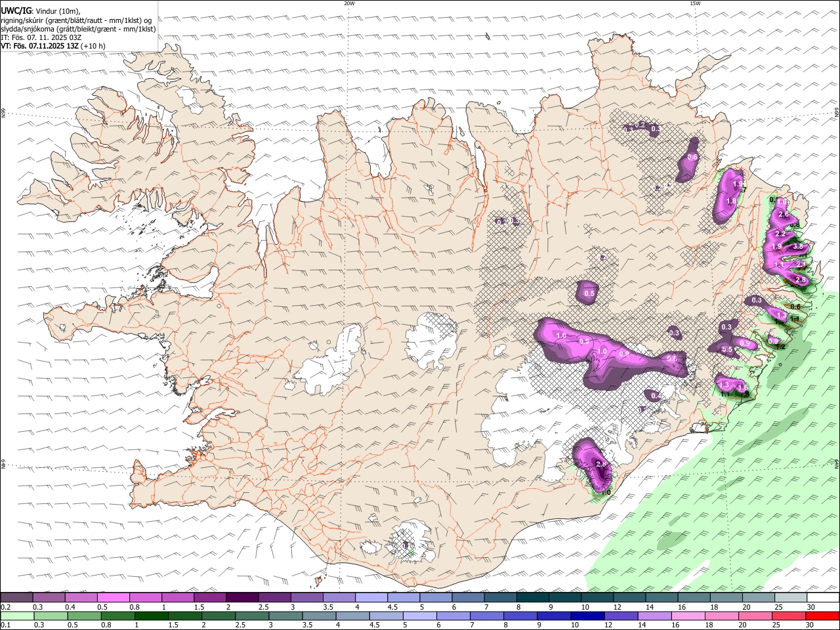Select the 'IT: Fös. 07. 11. 2025 03Z' line
Screen dimensions: 840x630
click(41, 37)
